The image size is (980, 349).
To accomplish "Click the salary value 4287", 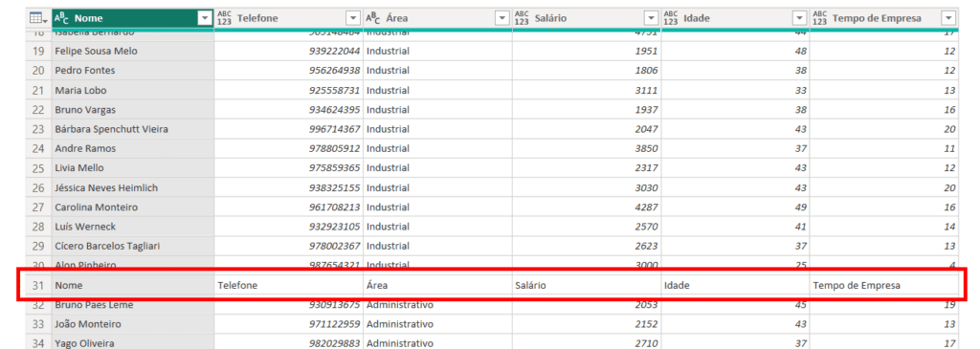I will tap(646, 207).
